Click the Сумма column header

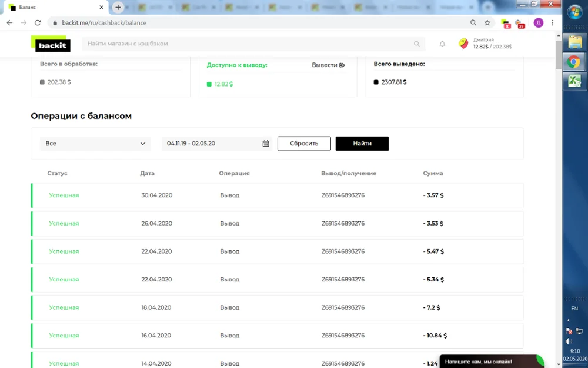(433, 173)
